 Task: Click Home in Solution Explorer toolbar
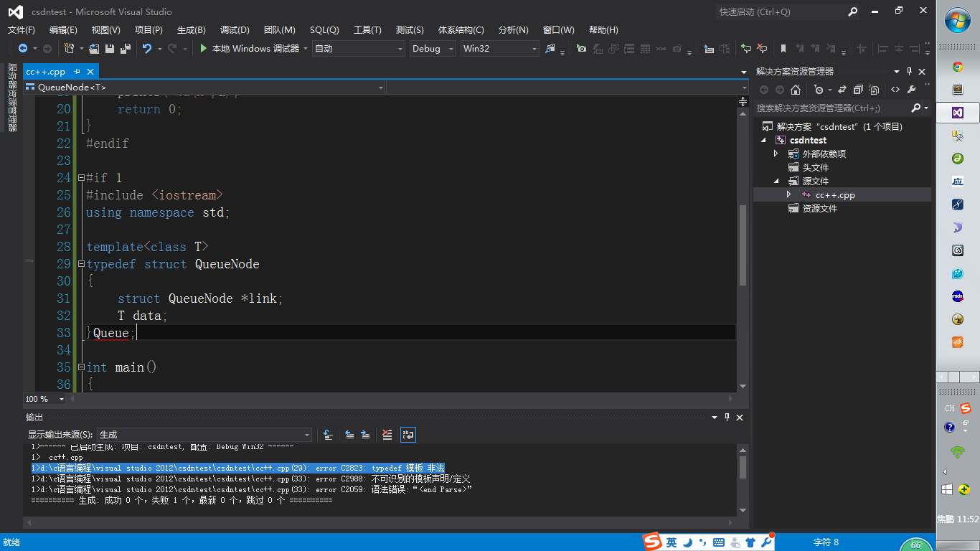pos(795,90)
